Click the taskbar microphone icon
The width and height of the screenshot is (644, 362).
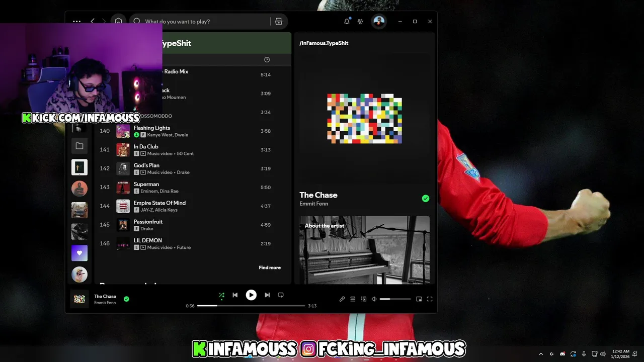pyautogui.click(x=584, y=354)
